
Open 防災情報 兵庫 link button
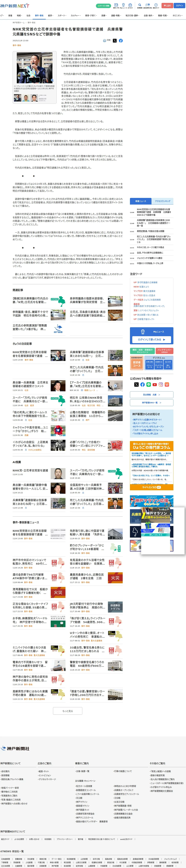click(152, 395)
